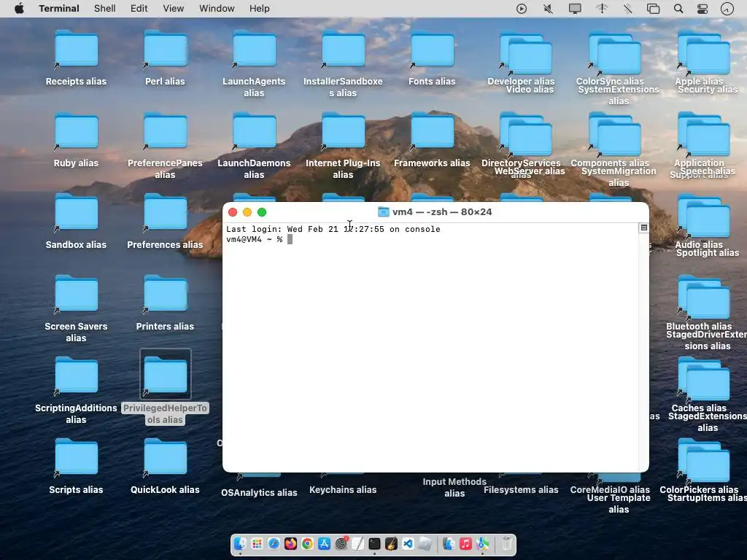Open System Preferences from the Dock
The width and height of the screenshot is (747, 560).
click(x=341, y=543)
